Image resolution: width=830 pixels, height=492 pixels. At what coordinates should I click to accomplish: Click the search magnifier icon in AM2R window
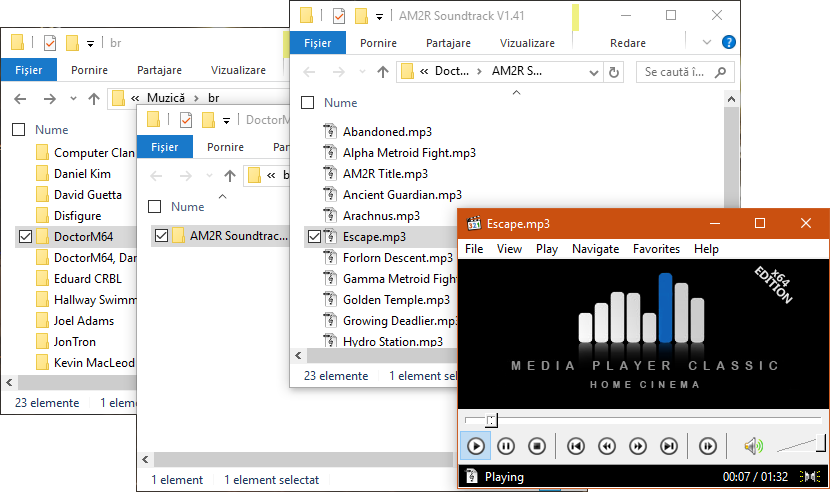(x=720, y=72)
